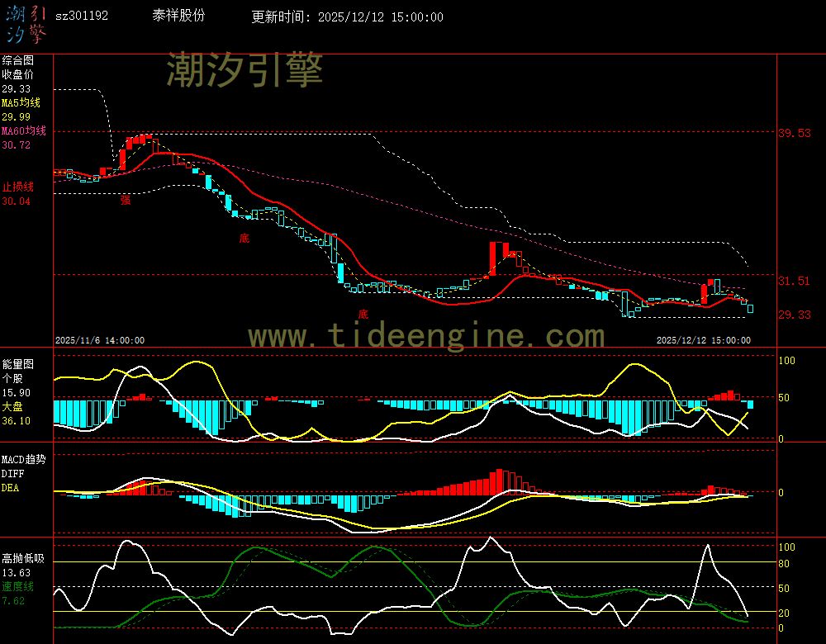Toggle the yellow MA5均线 legend label

(21, 102)
